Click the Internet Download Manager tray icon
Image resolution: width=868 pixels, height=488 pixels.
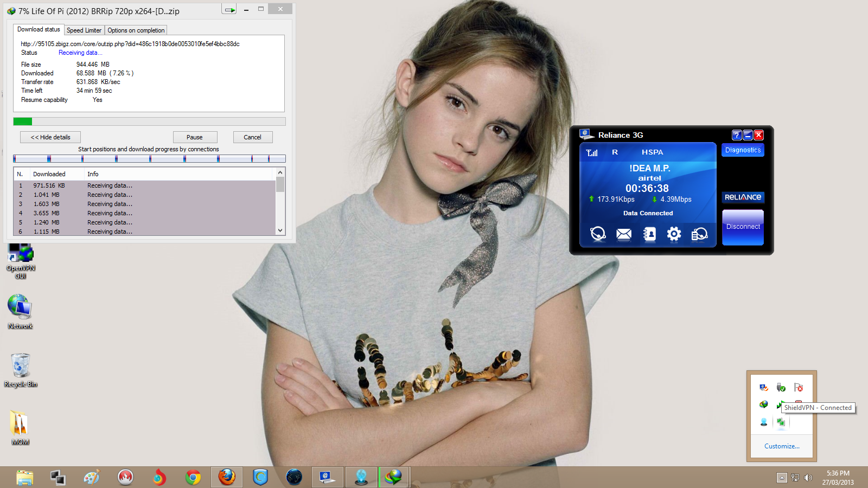[764, 404]
